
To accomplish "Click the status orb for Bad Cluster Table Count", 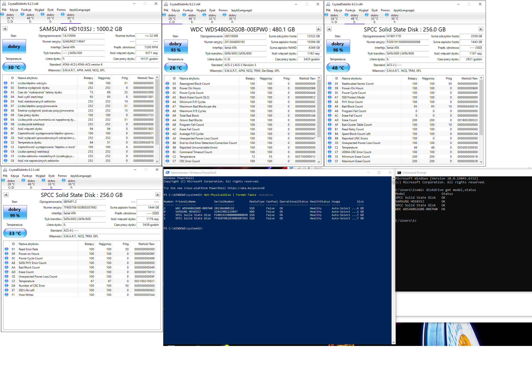I will [330, 125].
